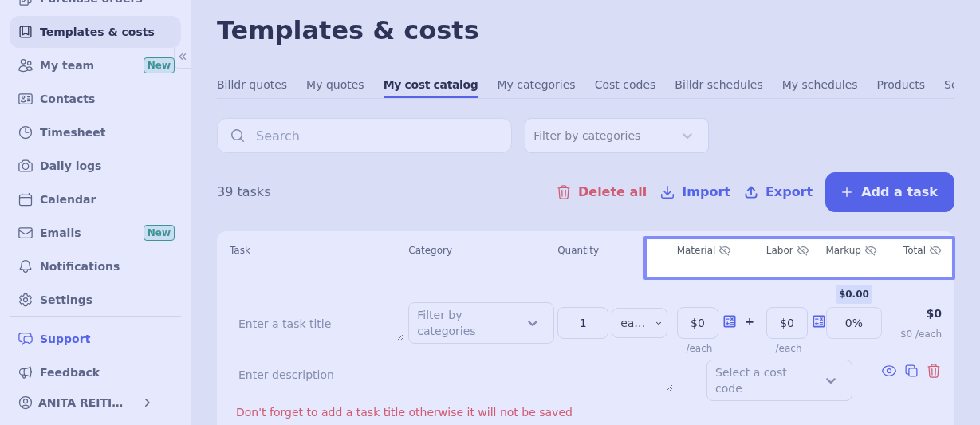Expand the Select a cost code dropdown
980x425 pixels.
tap(779, 380)
